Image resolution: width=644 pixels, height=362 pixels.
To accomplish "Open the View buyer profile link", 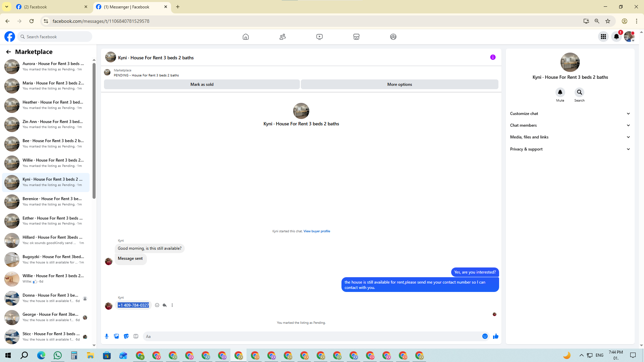I will click(317, 231).
